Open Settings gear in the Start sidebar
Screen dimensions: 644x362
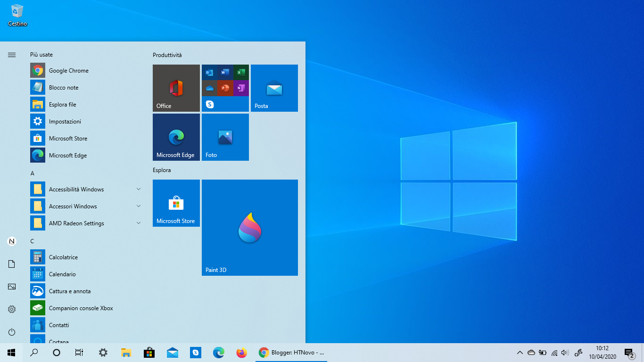click(x=12, y=309)
